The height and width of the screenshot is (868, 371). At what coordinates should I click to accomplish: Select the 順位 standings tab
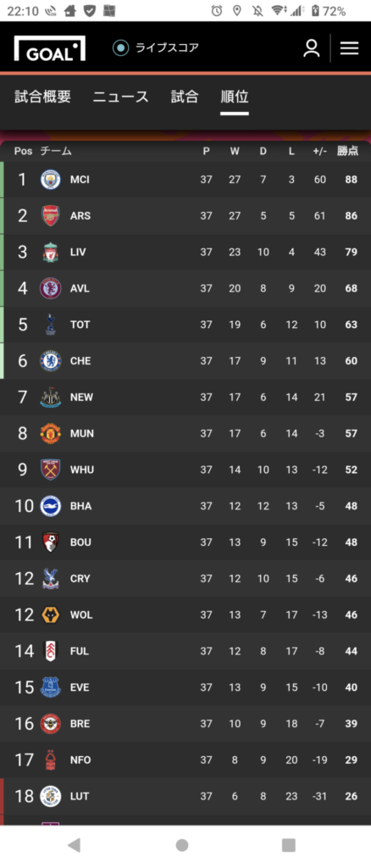(x=235, y=97)
